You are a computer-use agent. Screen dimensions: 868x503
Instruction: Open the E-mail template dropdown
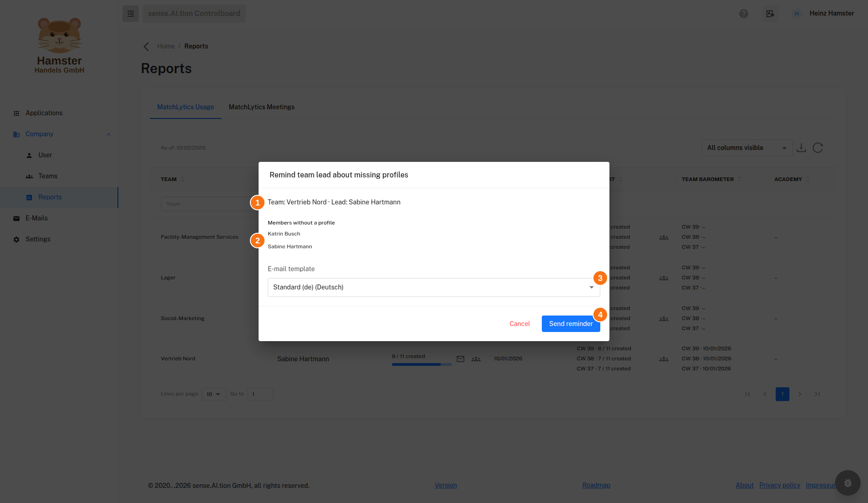click(x=434, y=287)
